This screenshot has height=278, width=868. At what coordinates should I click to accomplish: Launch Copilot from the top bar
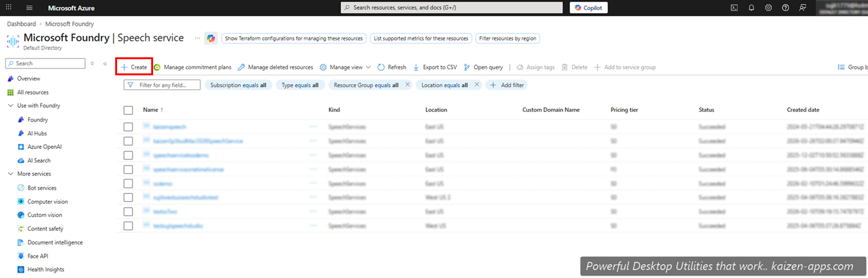click(x=588, y=8)
